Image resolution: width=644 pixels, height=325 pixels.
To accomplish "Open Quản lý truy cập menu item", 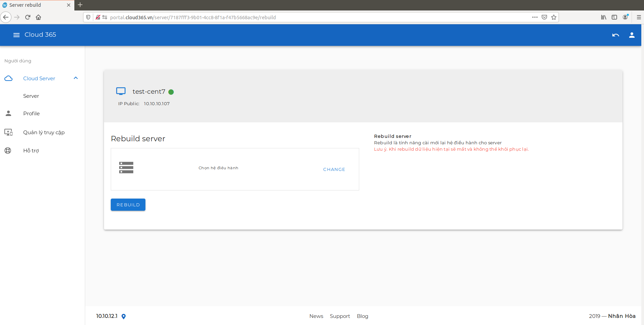I will [x=44, y=132].
